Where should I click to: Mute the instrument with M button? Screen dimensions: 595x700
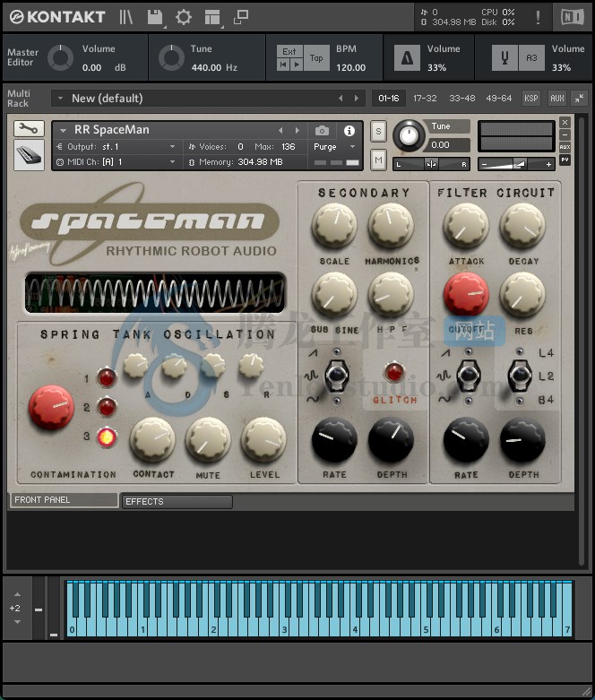(x=378, y=160)
